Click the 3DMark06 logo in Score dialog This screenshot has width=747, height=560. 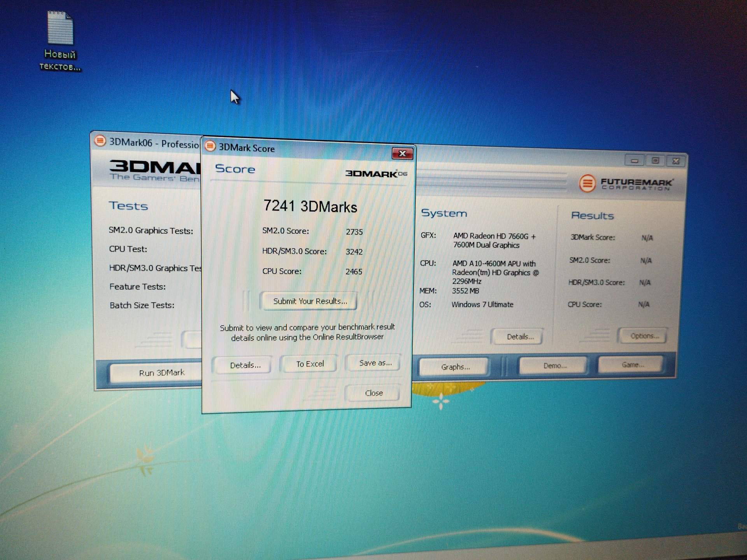(376, 173)
